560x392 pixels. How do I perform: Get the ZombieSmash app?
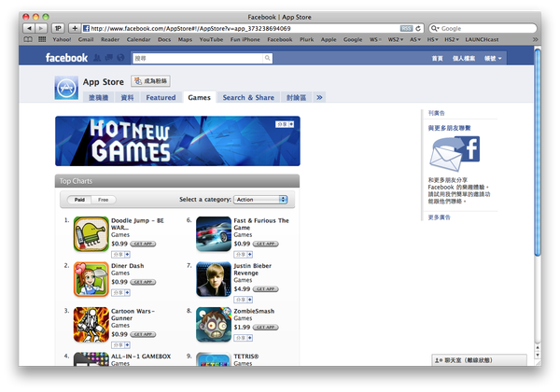pyautogui.click(x=265, y=328)
